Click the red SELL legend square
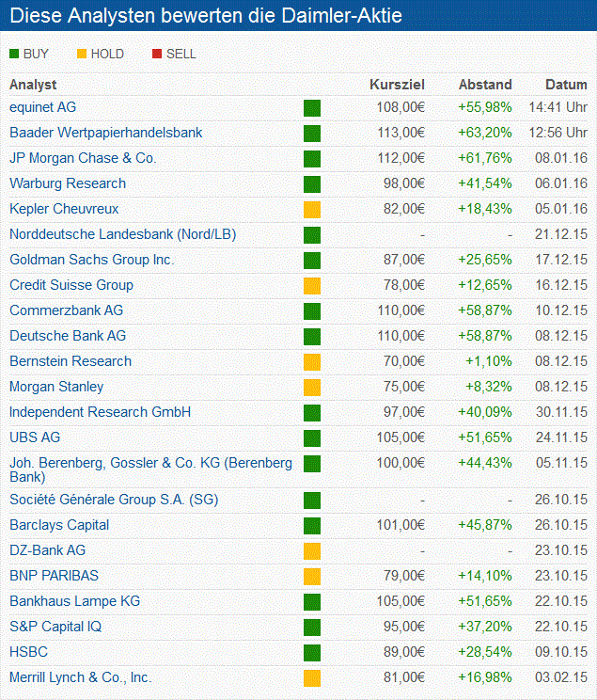Screen dimensions: 597x700 [x=157, y=55]
